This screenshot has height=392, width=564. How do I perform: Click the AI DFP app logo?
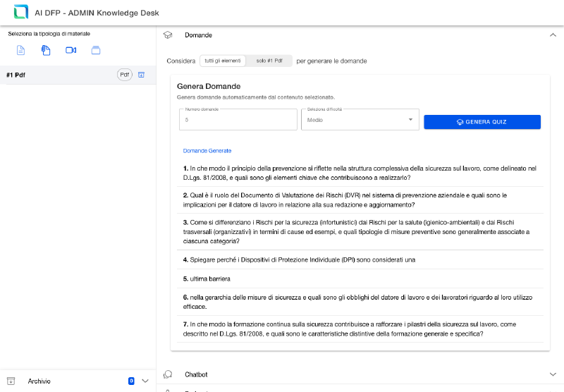pos(21,12)
